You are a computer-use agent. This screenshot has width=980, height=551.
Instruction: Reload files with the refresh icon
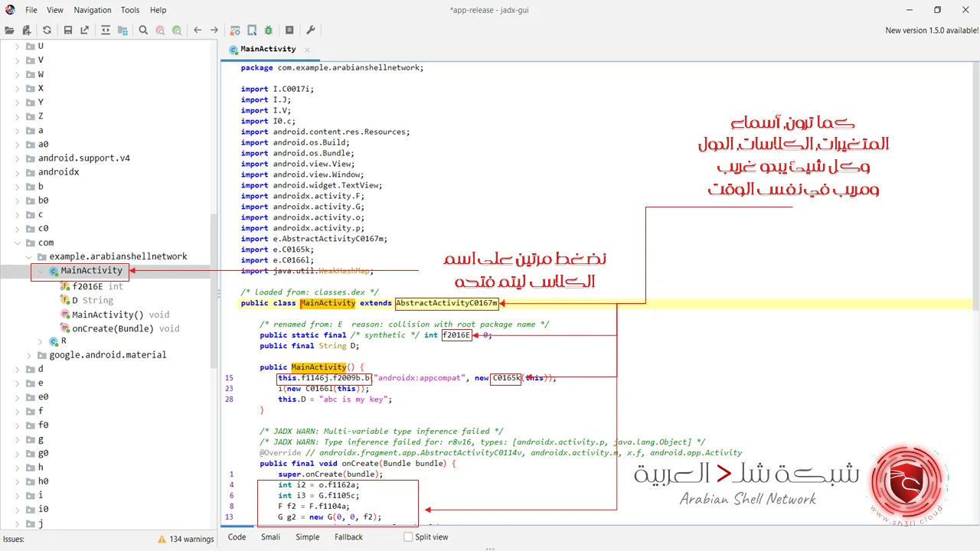click(x=47, y=31)
